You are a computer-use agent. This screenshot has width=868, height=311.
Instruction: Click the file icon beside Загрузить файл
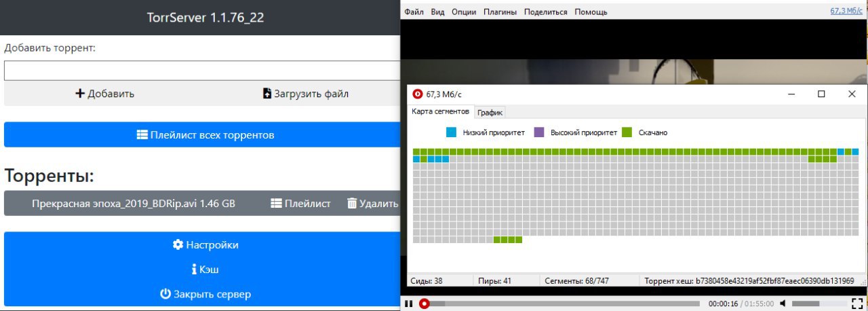tap(267, 94)
